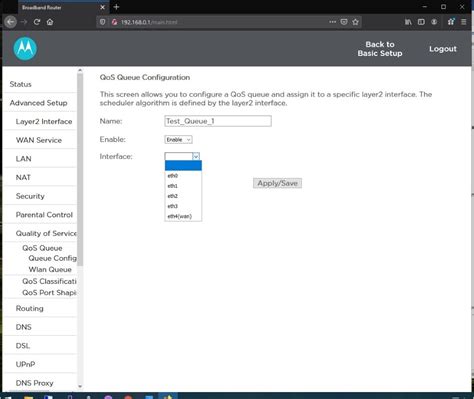Open the Firefox account icon

[x=434, y=22]
